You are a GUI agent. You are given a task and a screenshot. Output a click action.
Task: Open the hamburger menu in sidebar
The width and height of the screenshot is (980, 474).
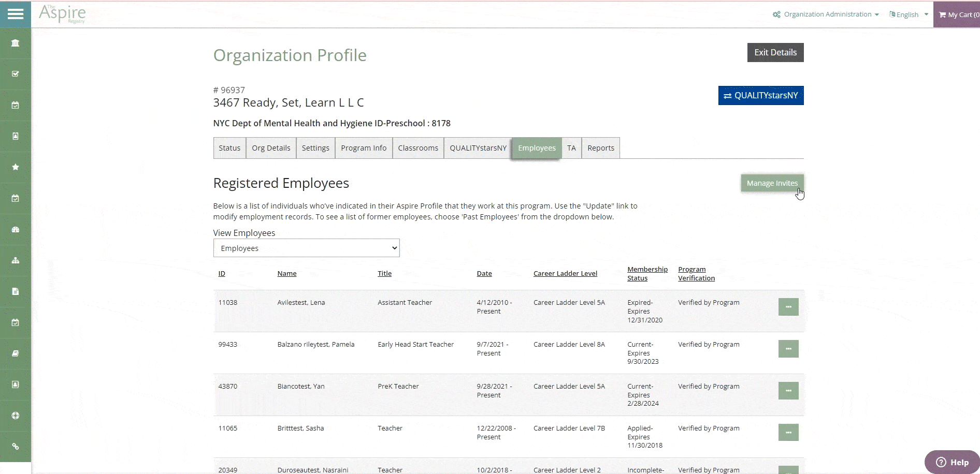(x=16, y=14)
